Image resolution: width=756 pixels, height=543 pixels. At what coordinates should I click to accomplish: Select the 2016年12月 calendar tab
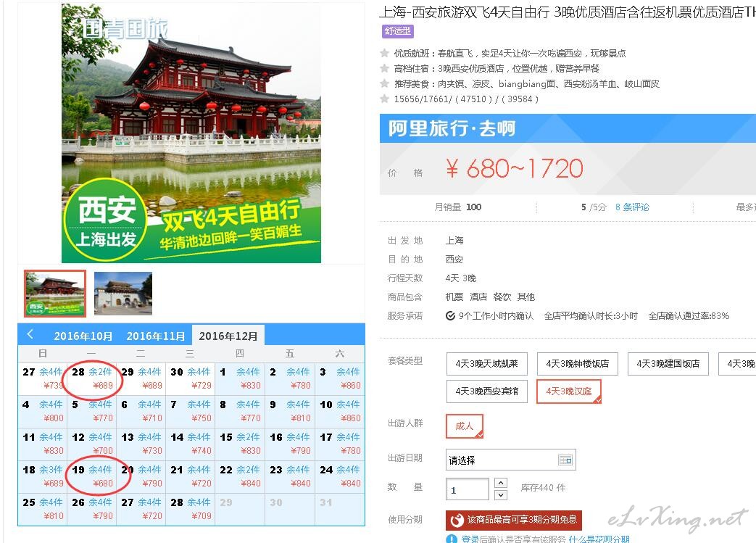(x=228, y=335)
